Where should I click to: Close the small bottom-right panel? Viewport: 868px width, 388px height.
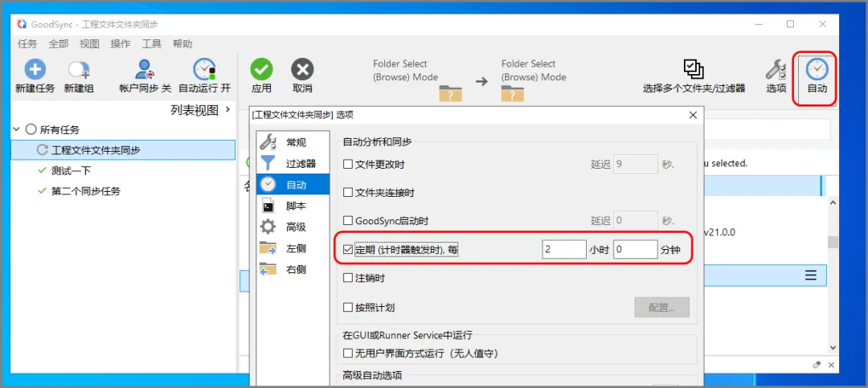(x=830, y=365)
